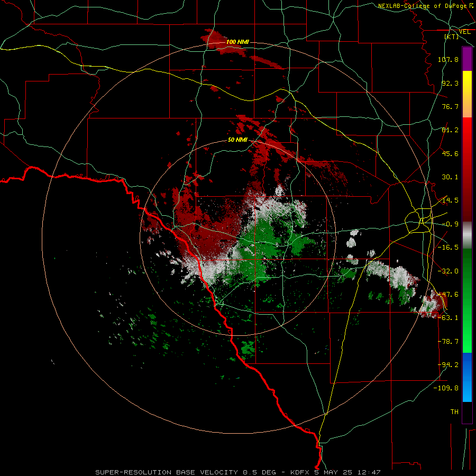Image resolution: width=476 pixels, height=476 pixels.
Task: Click the 61.2 velocity scale value
Action: pos(450,130)
